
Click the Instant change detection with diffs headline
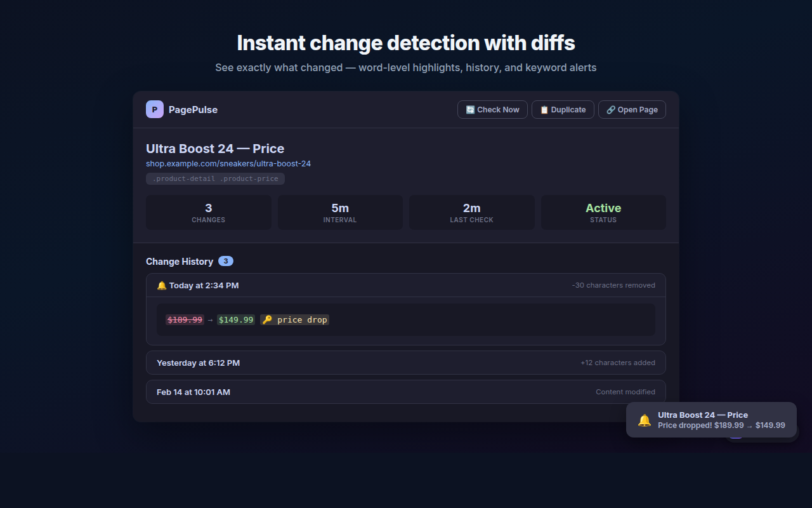pyautogui.click(x=406, y=43)
